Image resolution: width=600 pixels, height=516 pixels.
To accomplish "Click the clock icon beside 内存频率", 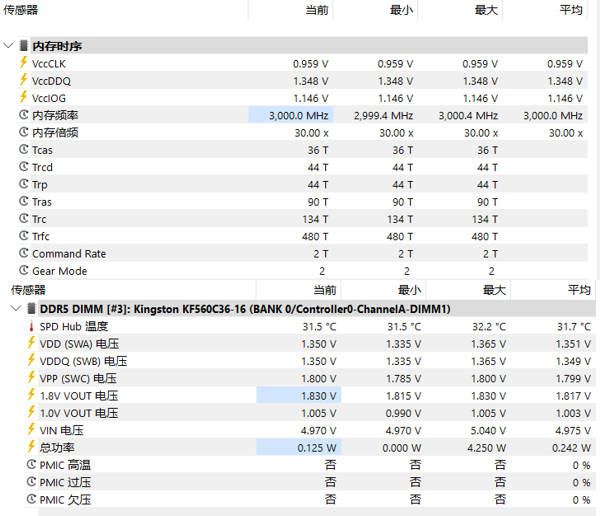I will coord(24,114).
